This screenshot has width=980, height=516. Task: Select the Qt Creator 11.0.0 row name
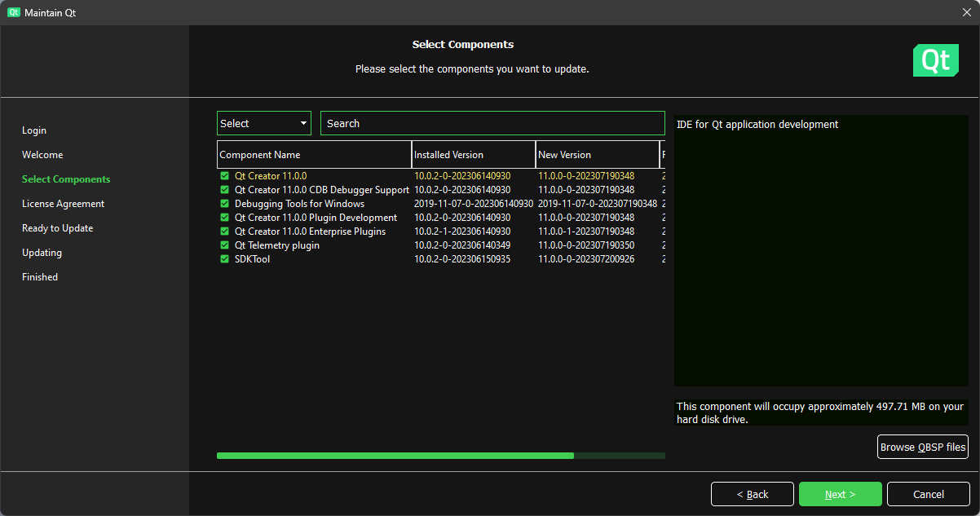(271, 176)
